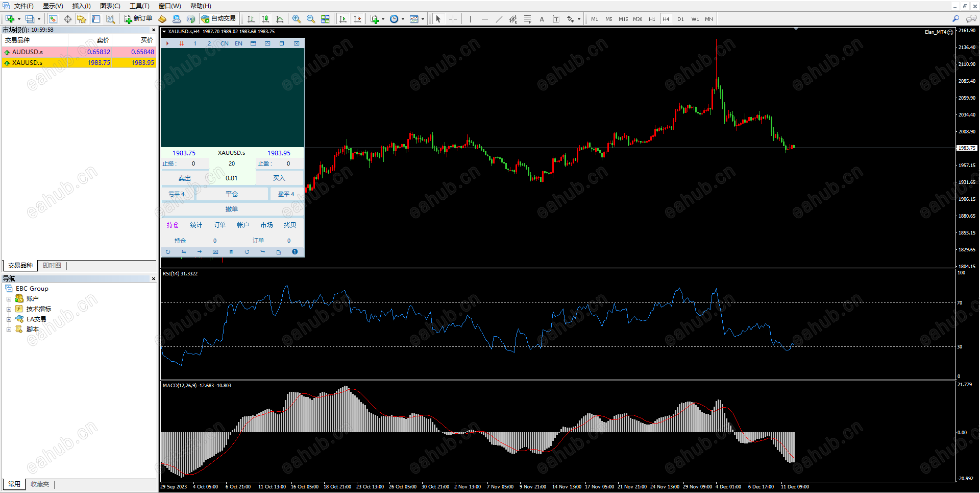
Task: Switch timeframe to D1
Action: pyautogui.click(x=680, y=19)
